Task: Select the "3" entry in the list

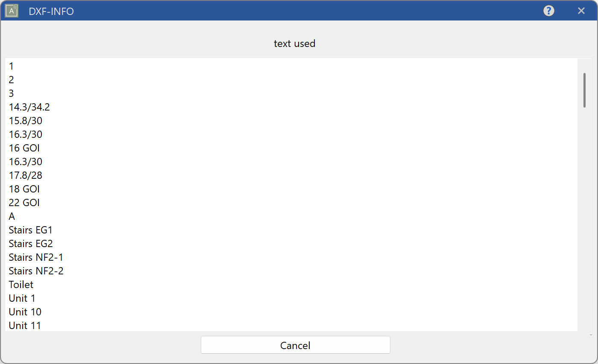Action: 12,93
